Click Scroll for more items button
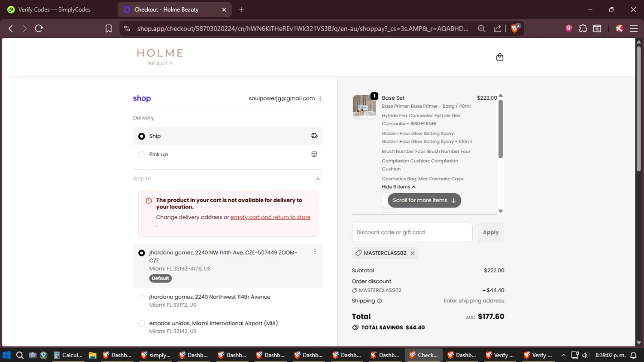Screen dimensions: 644x362 (424, 200)
